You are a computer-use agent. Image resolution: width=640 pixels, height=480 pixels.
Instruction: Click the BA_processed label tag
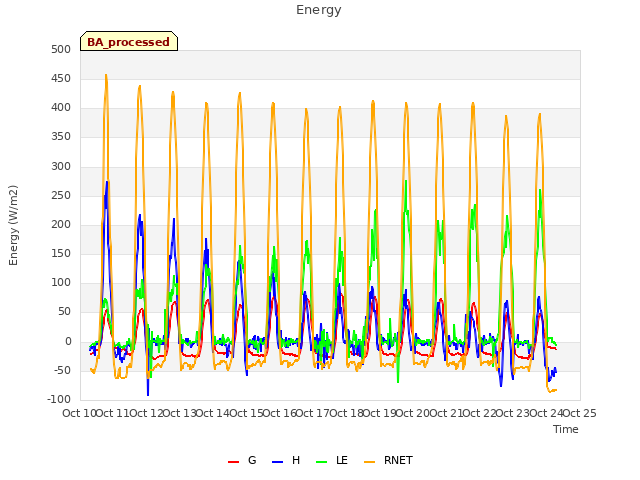point(129,41)
